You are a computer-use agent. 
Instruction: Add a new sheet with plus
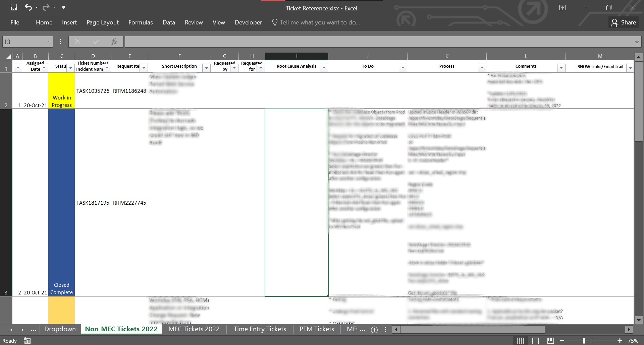pos(374,330)
